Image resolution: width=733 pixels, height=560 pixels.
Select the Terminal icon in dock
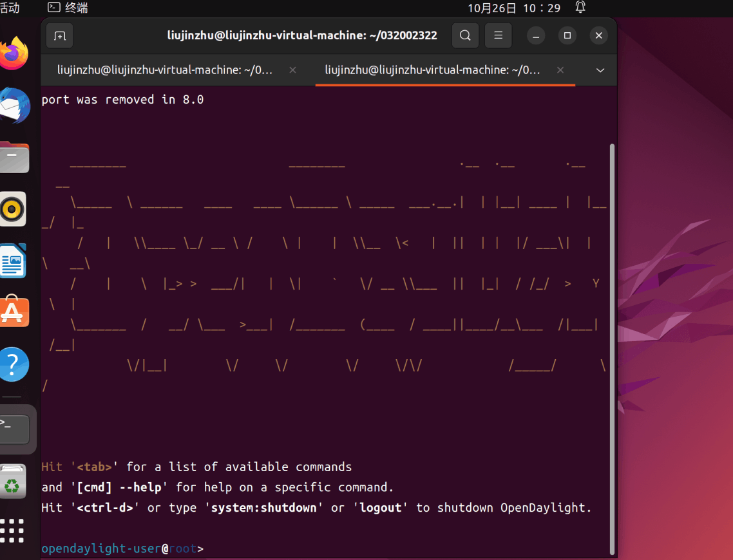tap(14, 429)
